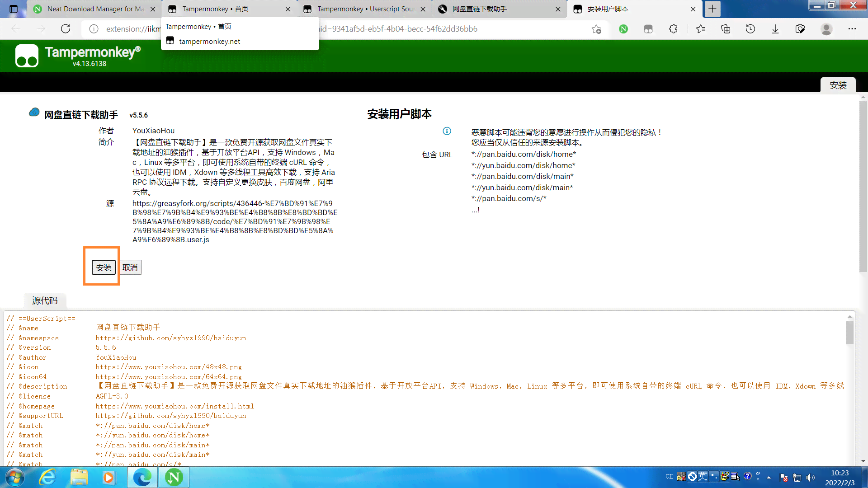Viewport: 868px width, 488px height.
Task: Open the media player taskbar icon
Action: [108, 477]
